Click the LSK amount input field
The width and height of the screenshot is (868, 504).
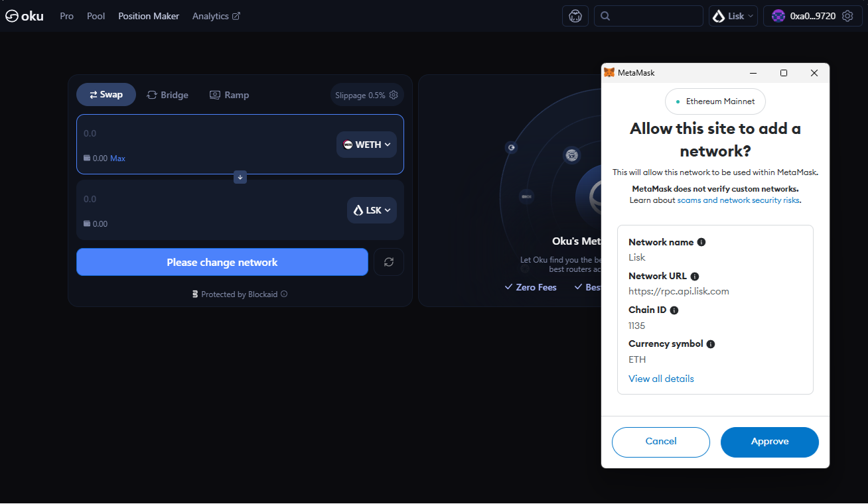(x=211, y=199)
